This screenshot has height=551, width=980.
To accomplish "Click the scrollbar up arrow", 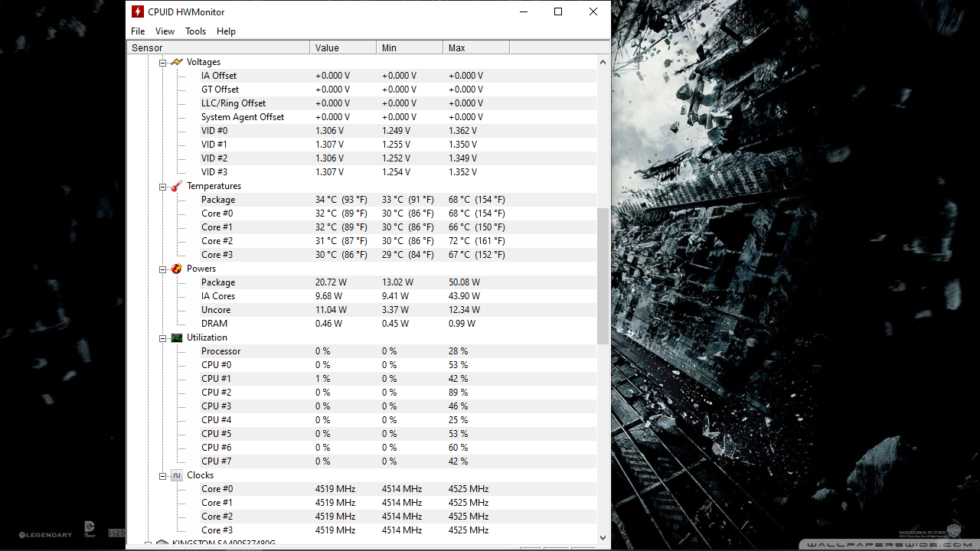I will tap(603, 62).
